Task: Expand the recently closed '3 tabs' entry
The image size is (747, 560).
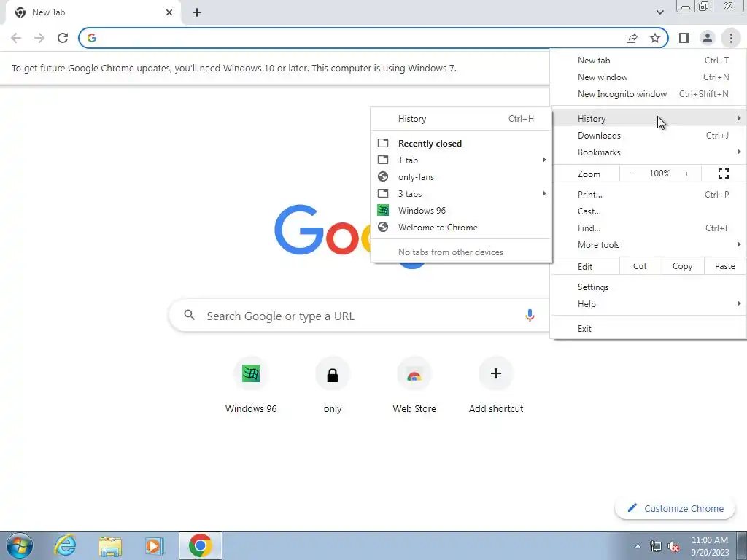Action: (461, 194)
